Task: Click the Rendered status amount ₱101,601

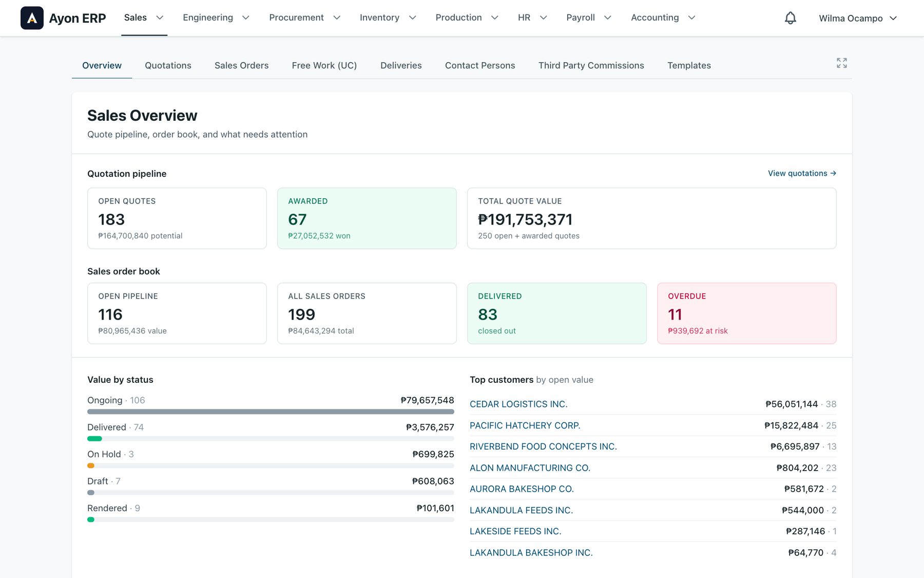Action: (x=435, y=508)
